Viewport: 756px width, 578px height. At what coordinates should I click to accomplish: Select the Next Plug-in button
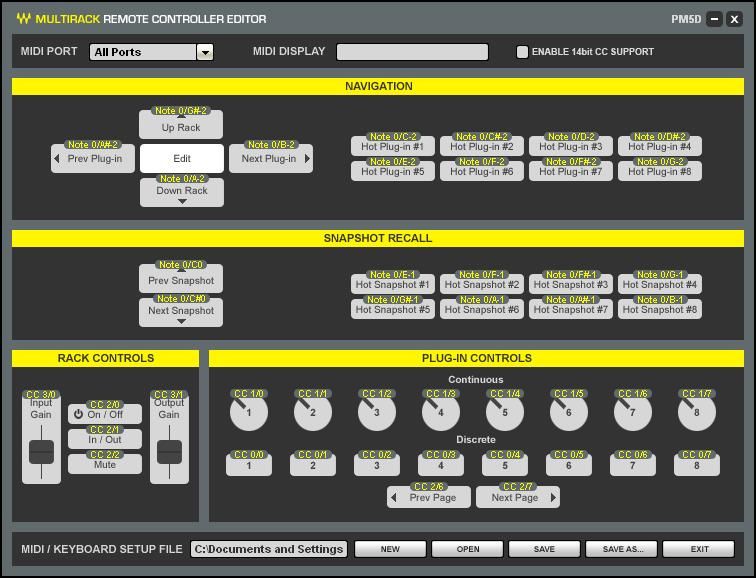pos(271,158)
